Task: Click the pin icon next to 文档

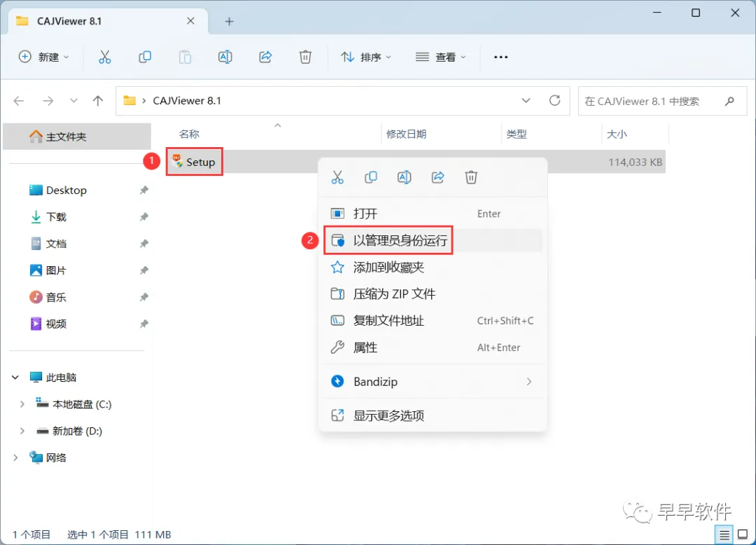Action: (x=143, y=244)
